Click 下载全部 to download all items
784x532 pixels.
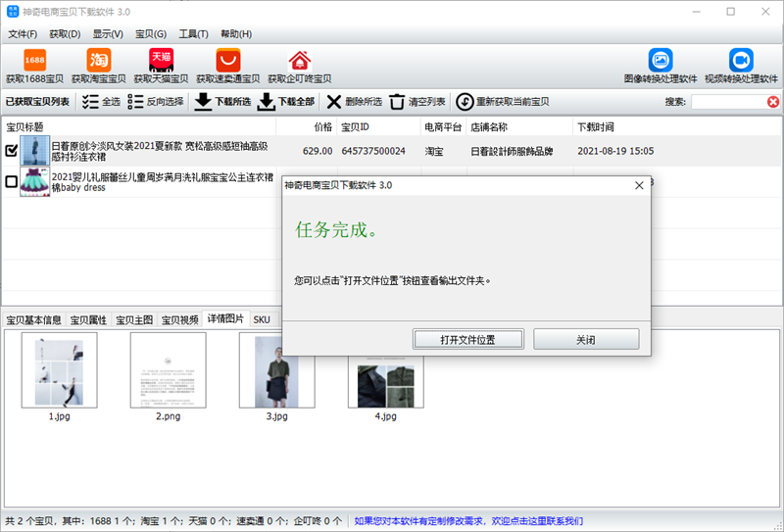click(x=286, y=102)
